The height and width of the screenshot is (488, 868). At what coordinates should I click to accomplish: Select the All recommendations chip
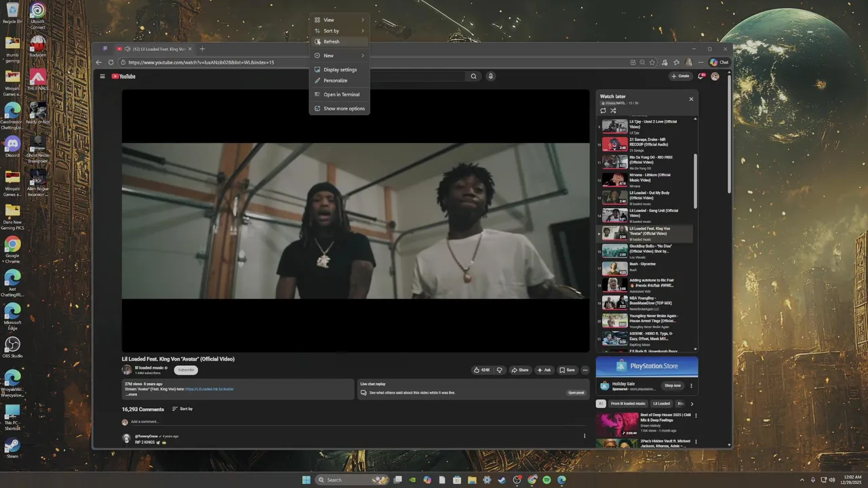click(x=601, y=403)
